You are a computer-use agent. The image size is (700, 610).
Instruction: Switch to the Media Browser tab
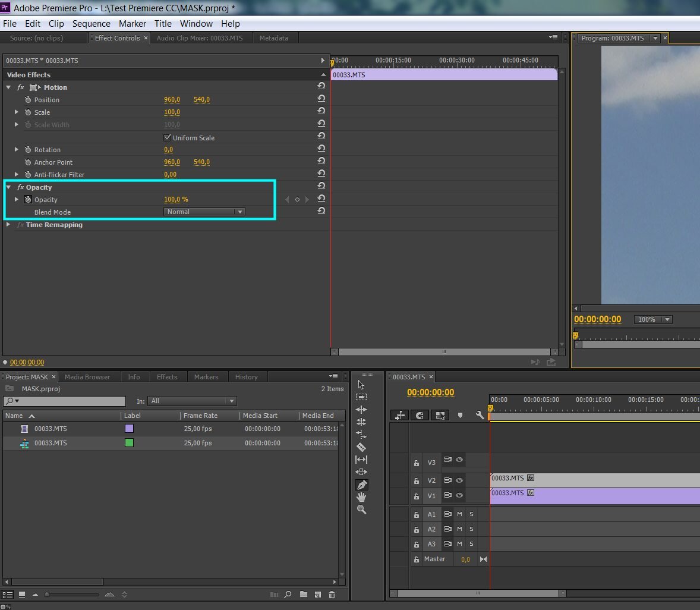point(87,377)
